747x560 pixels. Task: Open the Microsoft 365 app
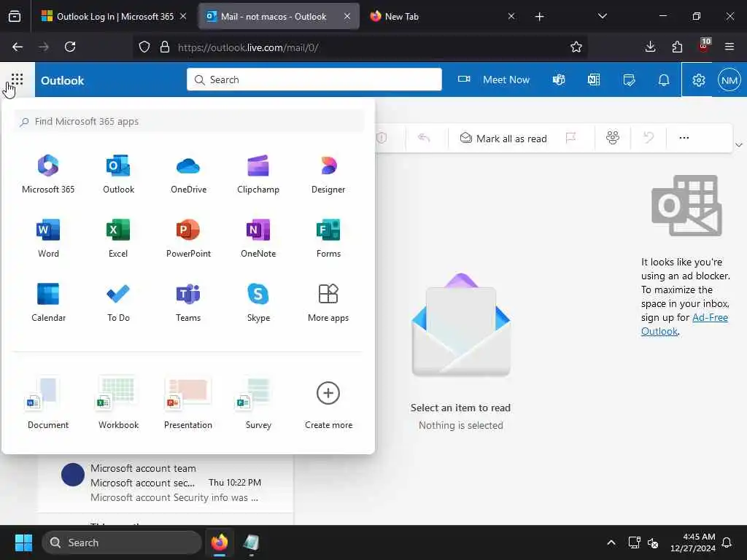tap(48, 174)
